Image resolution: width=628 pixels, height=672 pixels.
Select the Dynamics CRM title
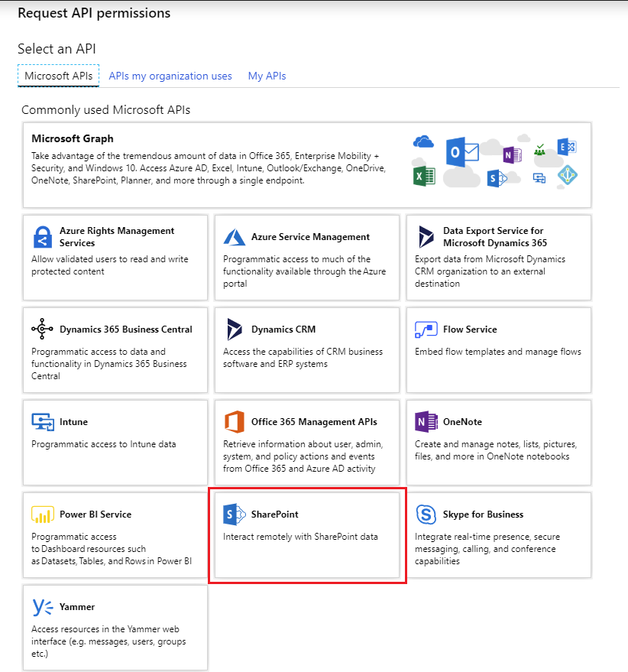(283, 330)
